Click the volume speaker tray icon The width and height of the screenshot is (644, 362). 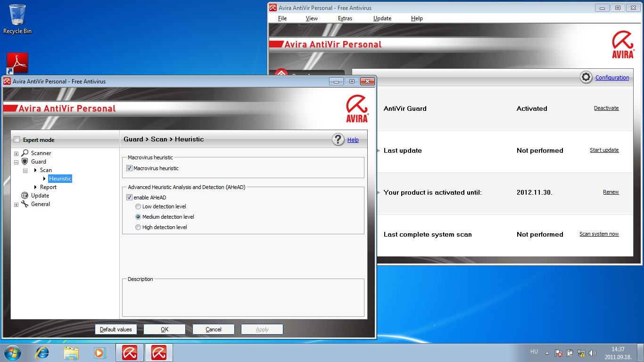pos(593,353)
